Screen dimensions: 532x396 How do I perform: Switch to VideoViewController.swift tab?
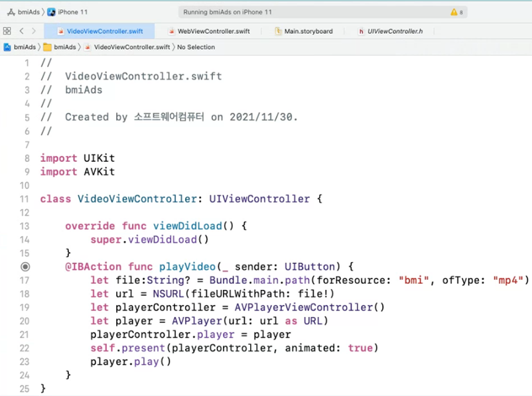(x=100, y=31)
